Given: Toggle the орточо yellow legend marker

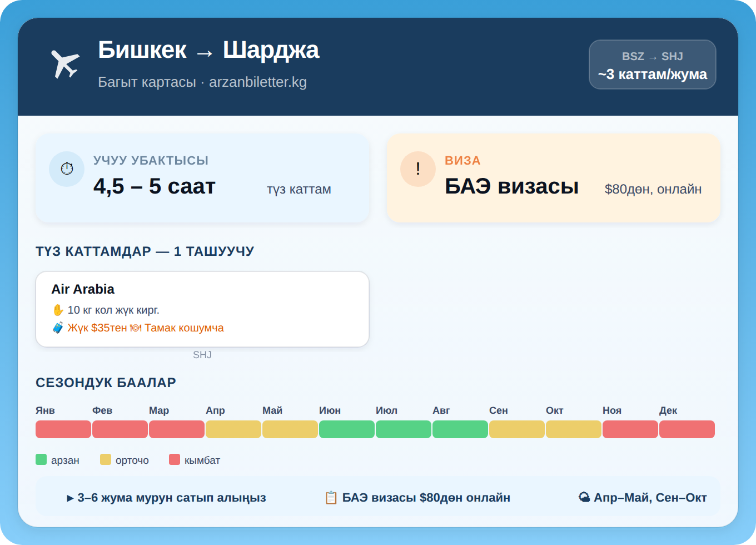Looking at the screenshot, I should pos(105,459).
